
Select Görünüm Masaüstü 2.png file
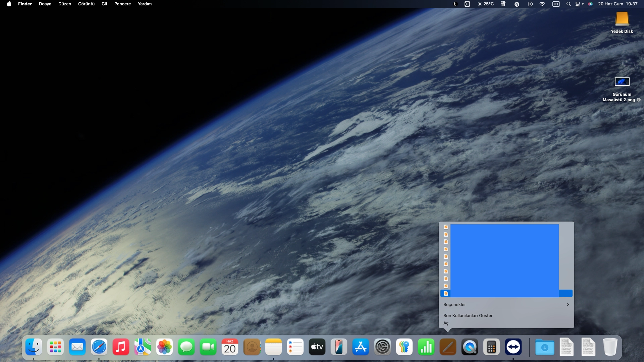622,89
